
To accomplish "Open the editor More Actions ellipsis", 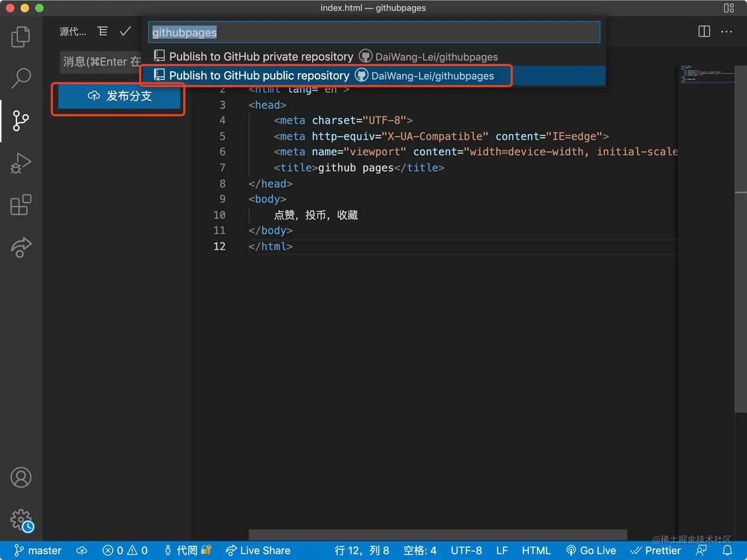I will click(727, 32).
